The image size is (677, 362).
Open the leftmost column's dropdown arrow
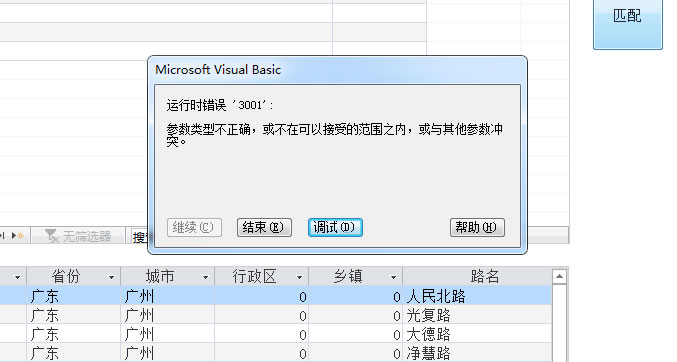(18, 277)
